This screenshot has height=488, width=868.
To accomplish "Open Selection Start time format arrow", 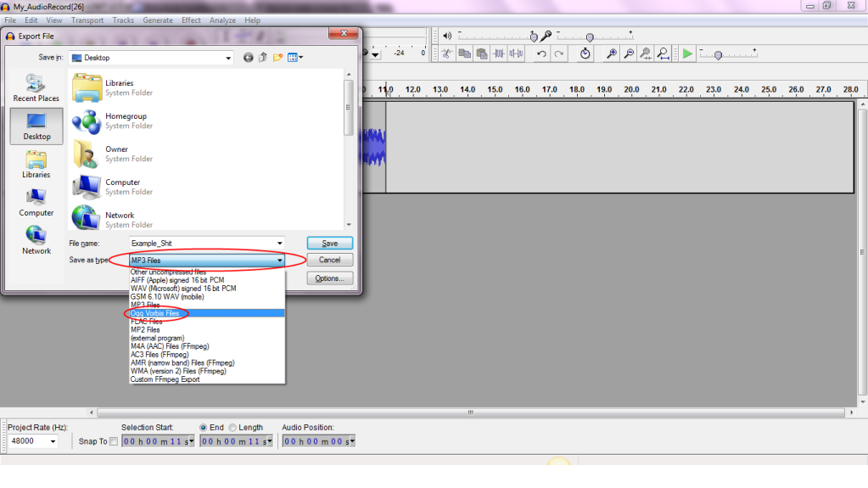I will tap(192, 441).
